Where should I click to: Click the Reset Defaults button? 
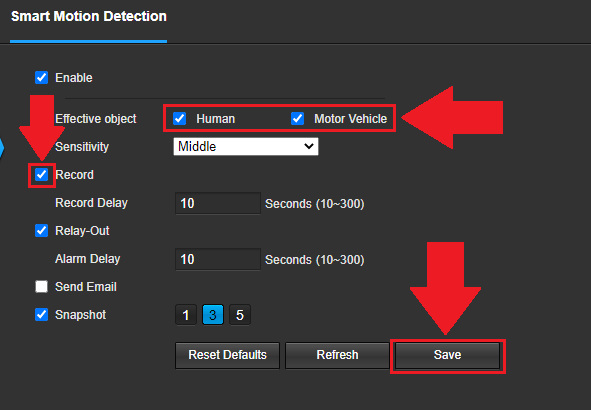click(227, 355)
